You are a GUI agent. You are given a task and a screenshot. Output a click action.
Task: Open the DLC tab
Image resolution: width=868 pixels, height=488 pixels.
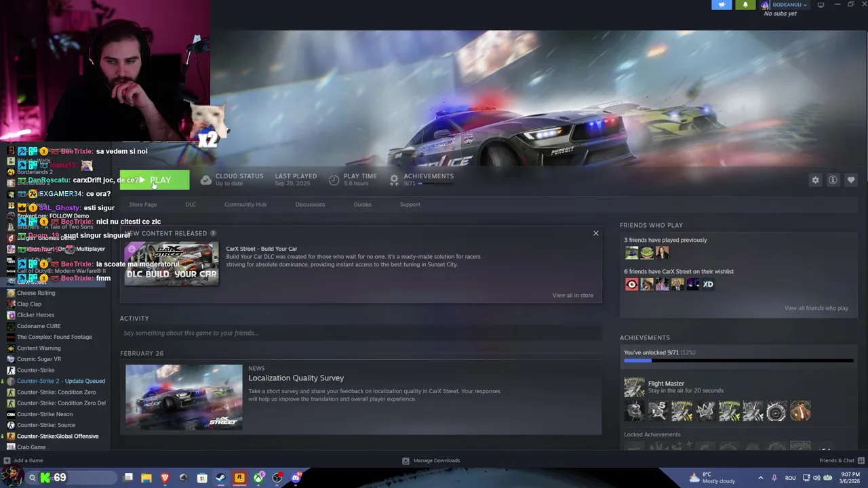[191, 204]
